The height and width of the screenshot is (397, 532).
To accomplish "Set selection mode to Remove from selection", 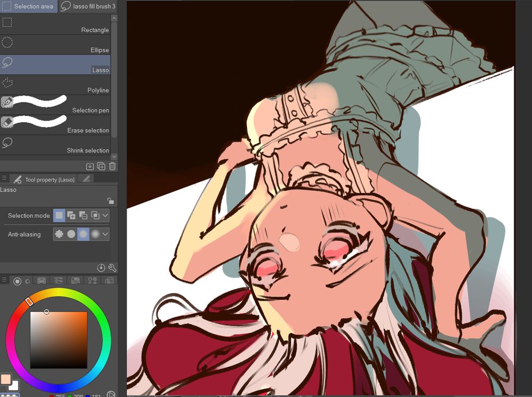I will (83, 215).
